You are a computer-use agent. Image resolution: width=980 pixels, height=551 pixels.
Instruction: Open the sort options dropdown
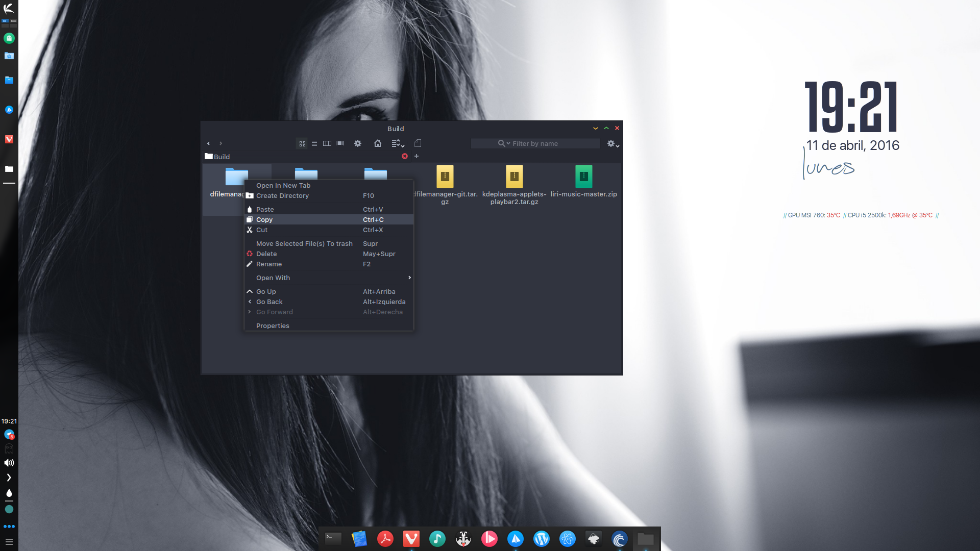point(398,143)
